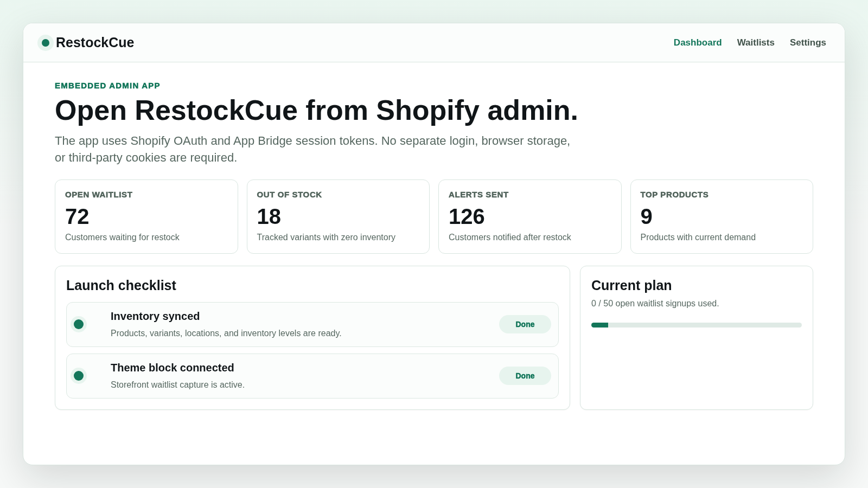Click the Out of Stock count 18
The width and height of the screenshot is (868, 488).
click(x=269, y=217)
